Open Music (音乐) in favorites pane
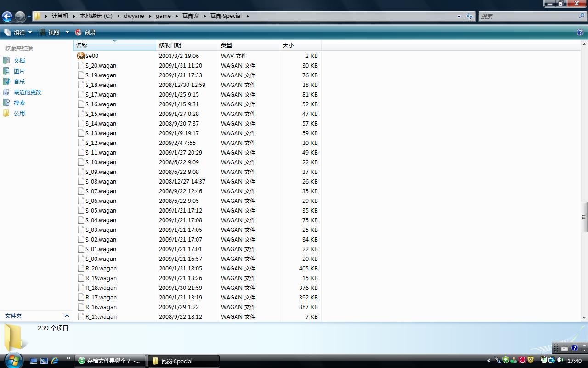Screen dimensions: 588x368 coord(19,81)
